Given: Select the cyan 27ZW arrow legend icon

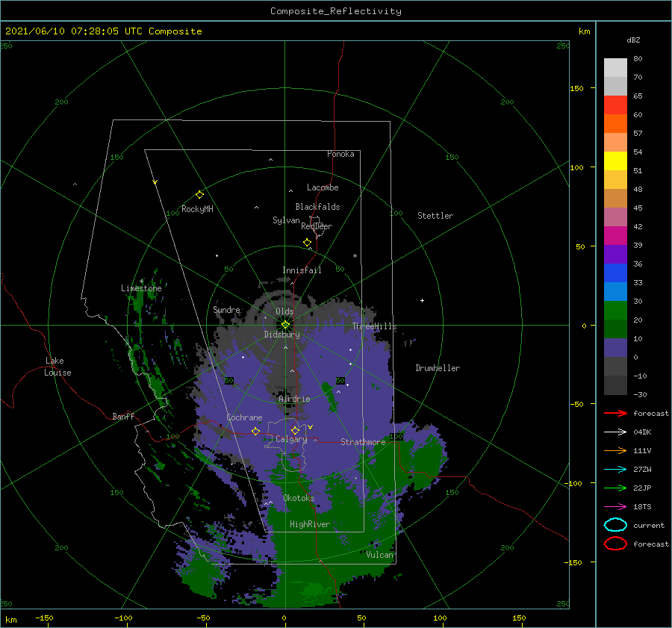Looking at the screenshot, I should 615,470.
